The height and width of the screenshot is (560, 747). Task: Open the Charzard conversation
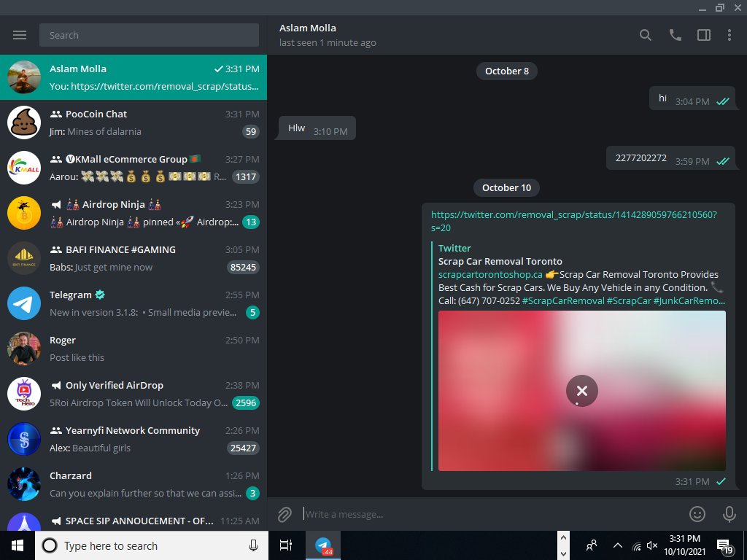(133, 484)
